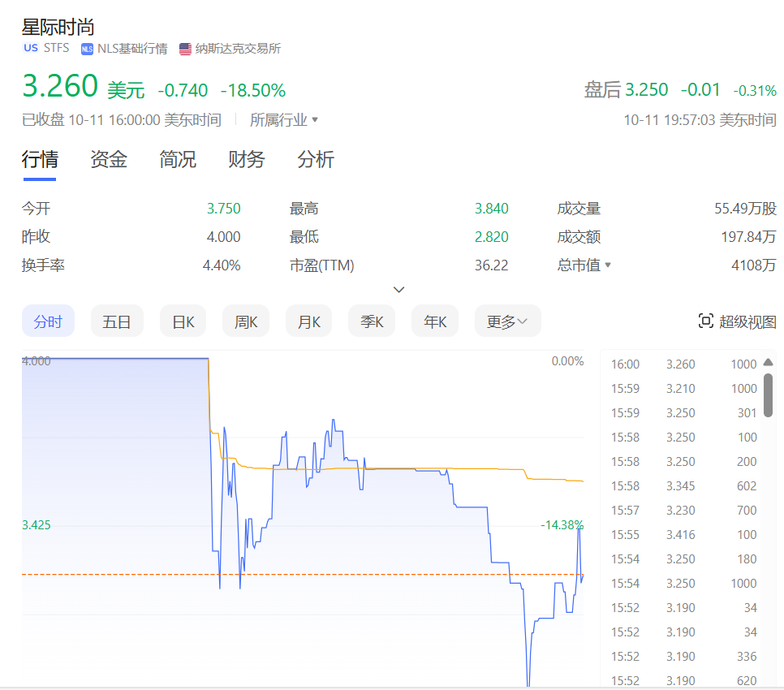This screenshot has height=690, width=784.
Task: Select the 日K chart period
Action: click(183, 321)
